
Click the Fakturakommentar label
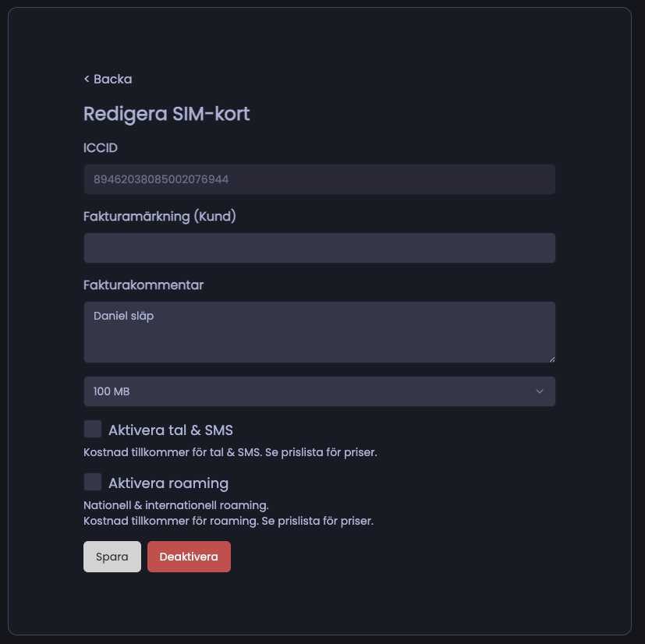(144, 285)
